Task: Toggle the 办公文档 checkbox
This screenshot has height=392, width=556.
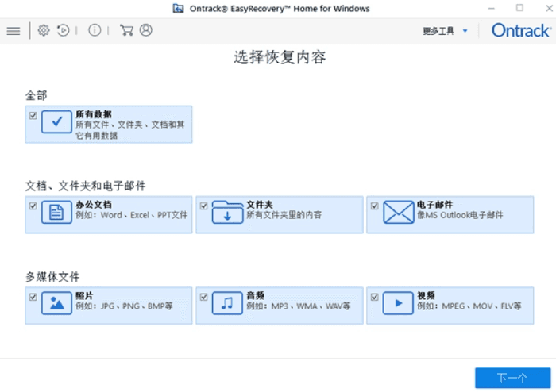Action: (33, 206)
